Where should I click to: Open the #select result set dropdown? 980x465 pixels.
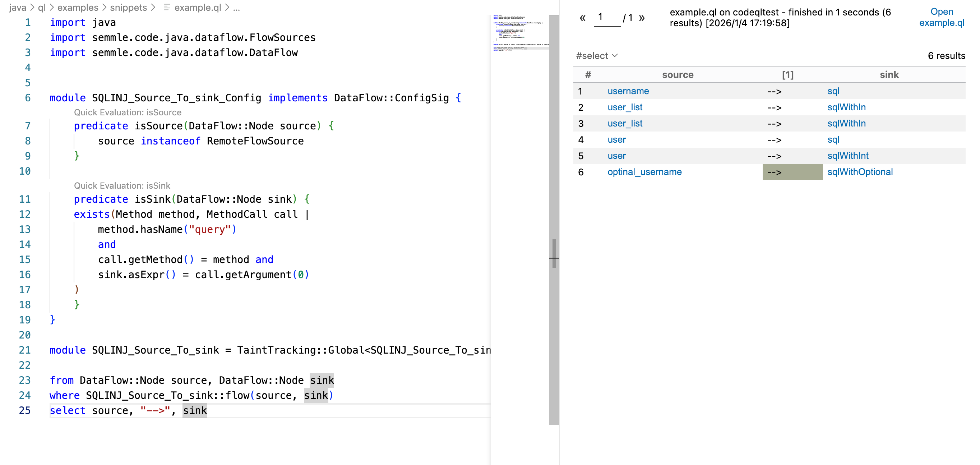point(596,56)
